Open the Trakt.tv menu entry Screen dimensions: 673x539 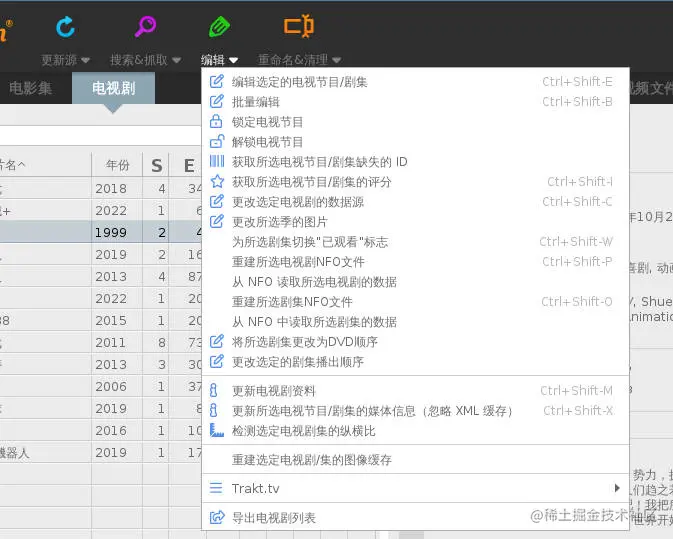(415, 488)
